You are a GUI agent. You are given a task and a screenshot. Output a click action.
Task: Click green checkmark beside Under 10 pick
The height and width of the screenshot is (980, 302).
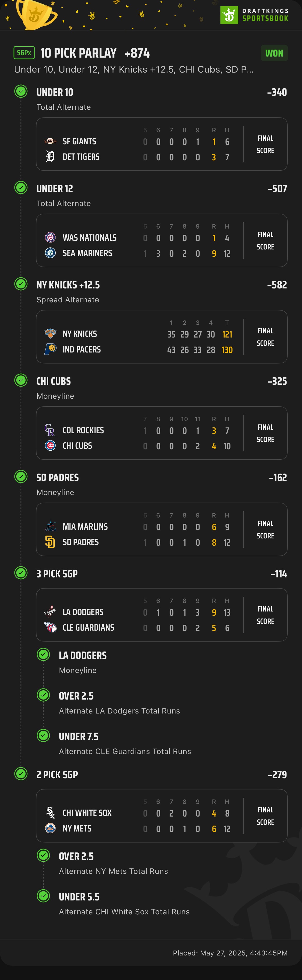[x=21, y=91]
